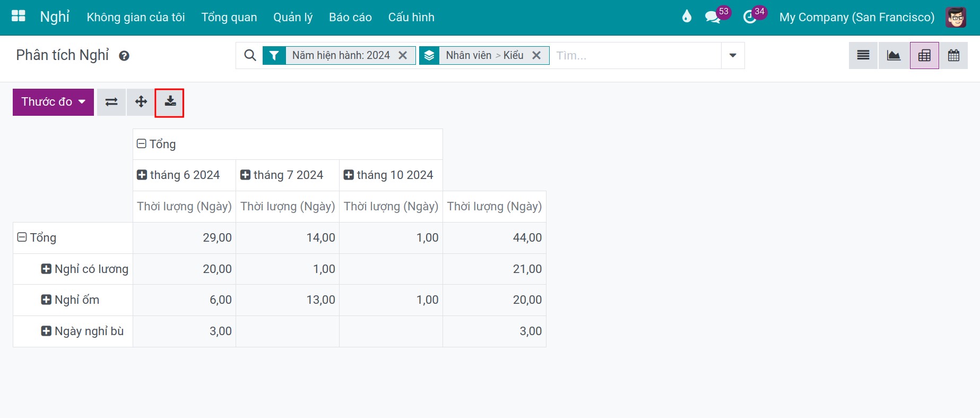Sort by tháng 7 2024 Thời lượng (Ngày)
Image resolution: width=980 pixels, height=418 pixels.
click(288, 206)
